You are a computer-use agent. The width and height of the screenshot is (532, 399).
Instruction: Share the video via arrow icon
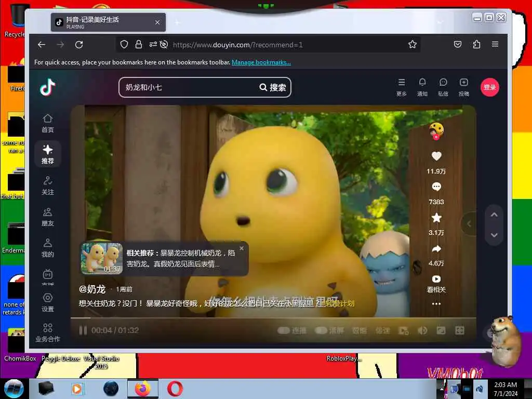click(x=436, y=249)
